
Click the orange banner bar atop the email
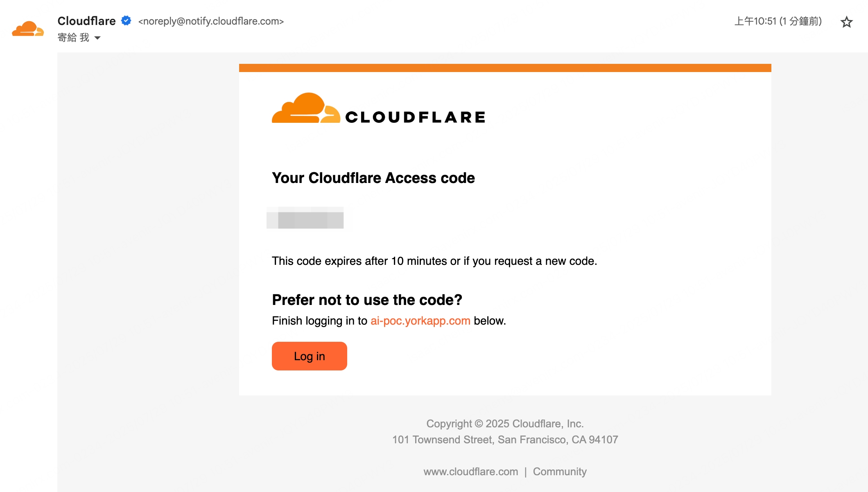pyautogui.click(x=505, y=68)
